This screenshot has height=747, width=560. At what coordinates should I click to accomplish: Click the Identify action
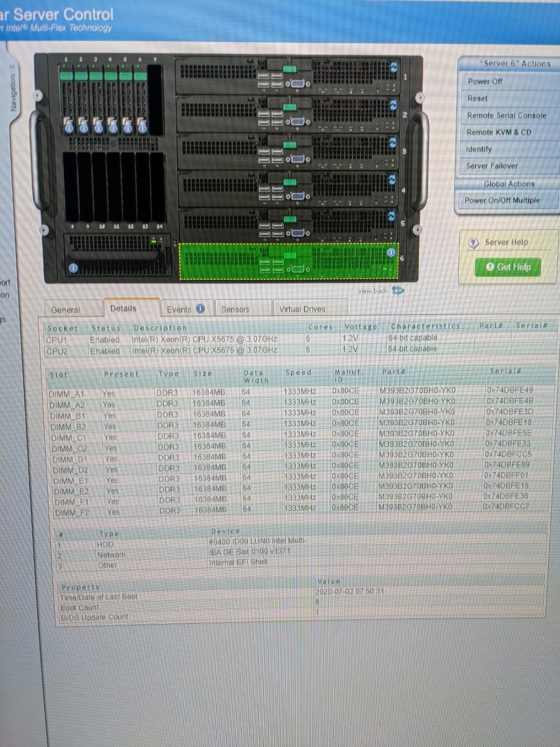click(x=479, y=149)
